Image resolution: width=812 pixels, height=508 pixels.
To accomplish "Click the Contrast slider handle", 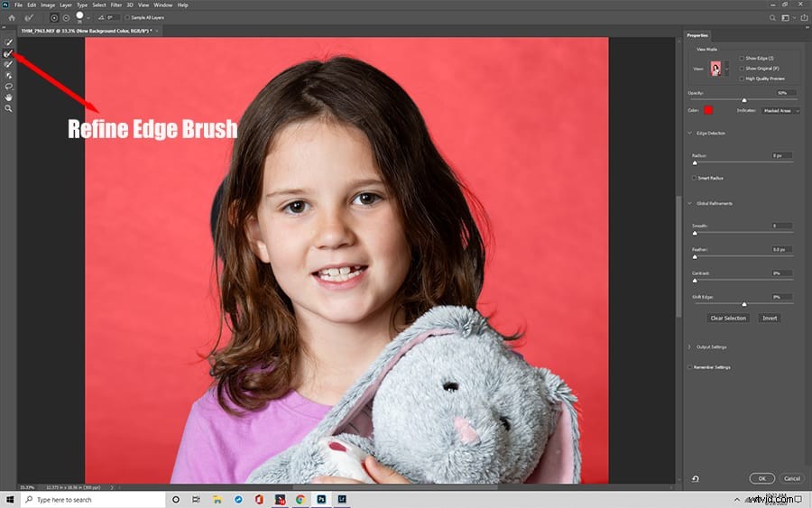I will [695, 281].
